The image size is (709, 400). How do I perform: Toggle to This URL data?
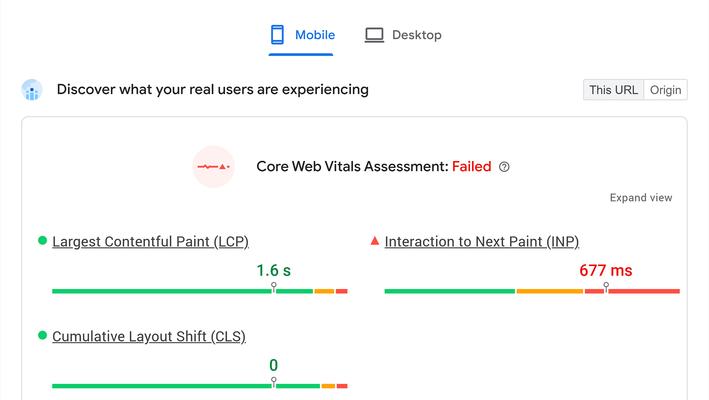tap(613, 89)
